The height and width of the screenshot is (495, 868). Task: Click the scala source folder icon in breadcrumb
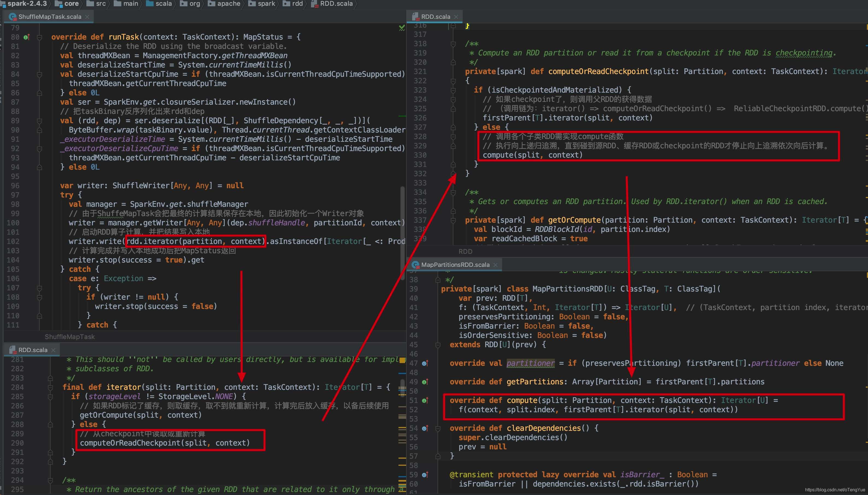(150, 4)
